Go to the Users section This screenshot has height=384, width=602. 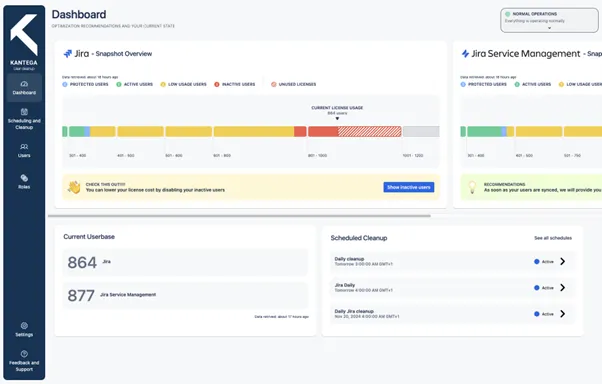click(x=24, y=151)
